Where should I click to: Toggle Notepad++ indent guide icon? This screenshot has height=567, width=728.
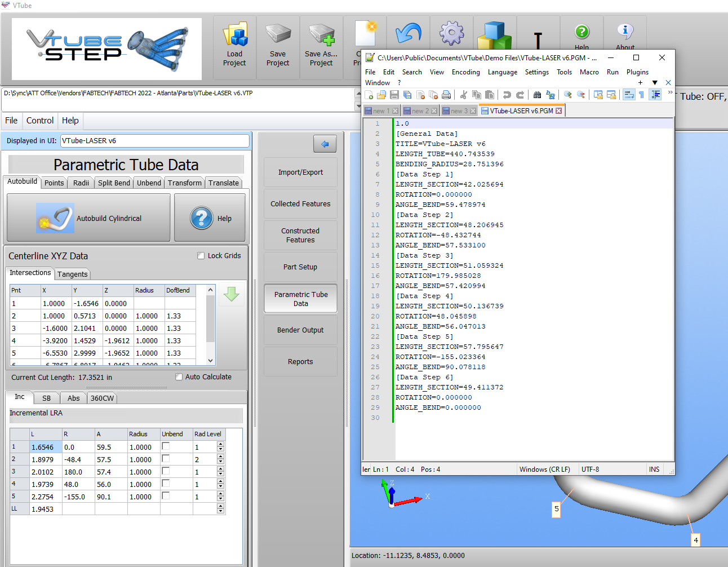click(x=655, y=95)
